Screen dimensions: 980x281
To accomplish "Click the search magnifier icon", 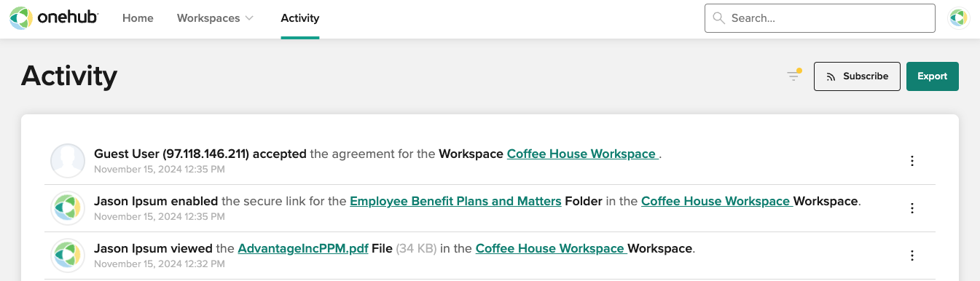I will [x=718, y=18].
